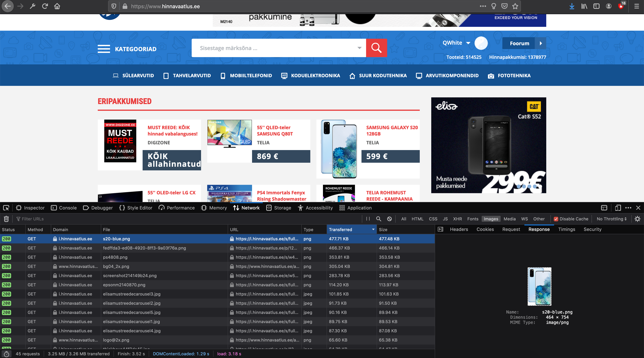Open the Headers tab in details pane
The image size is (644, 358).
459,229
